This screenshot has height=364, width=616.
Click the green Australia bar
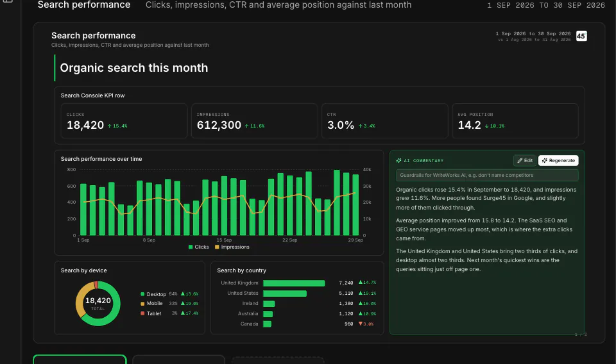point(268,314)
